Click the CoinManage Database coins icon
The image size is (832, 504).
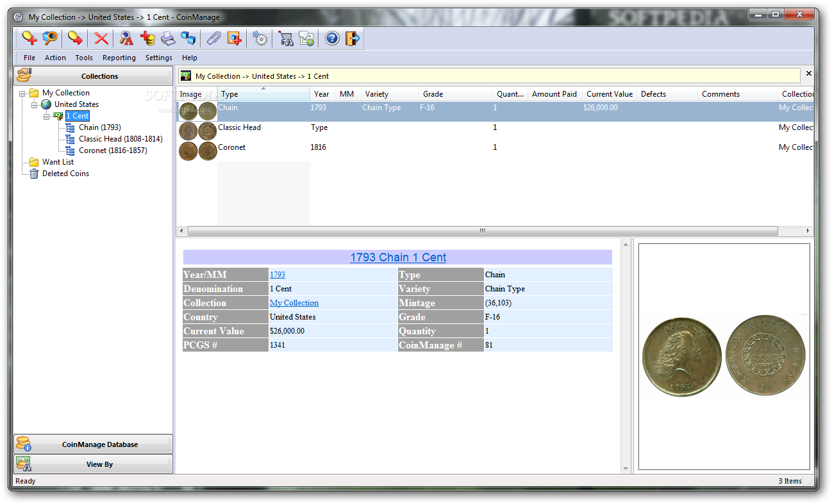tap(24, 444)
